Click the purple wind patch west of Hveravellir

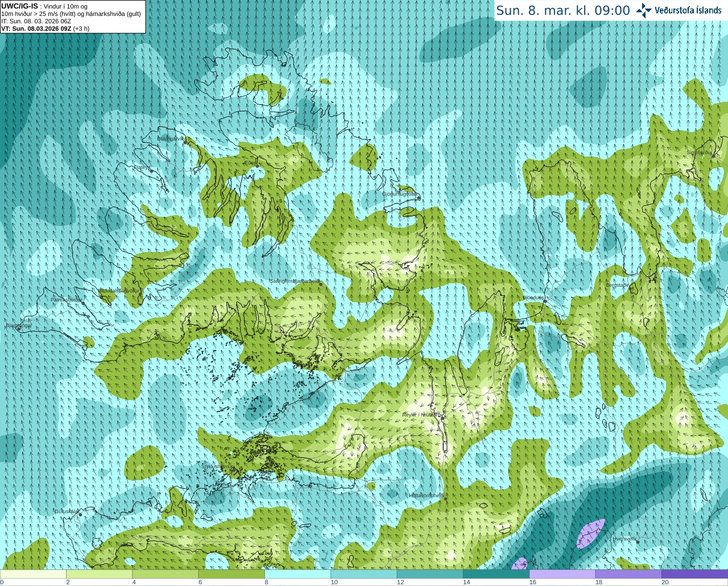point(591,534)
